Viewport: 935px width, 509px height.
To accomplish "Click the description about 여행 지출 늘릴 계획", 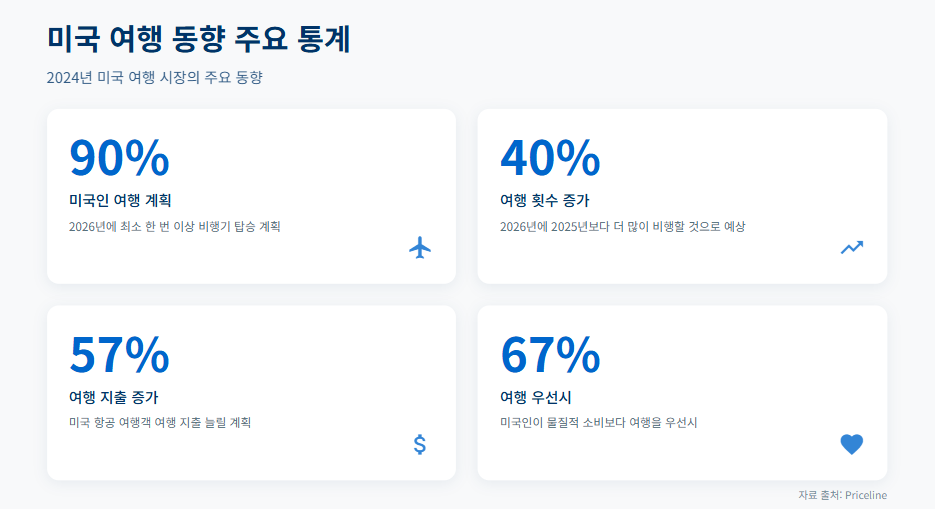I will (160, 423).
